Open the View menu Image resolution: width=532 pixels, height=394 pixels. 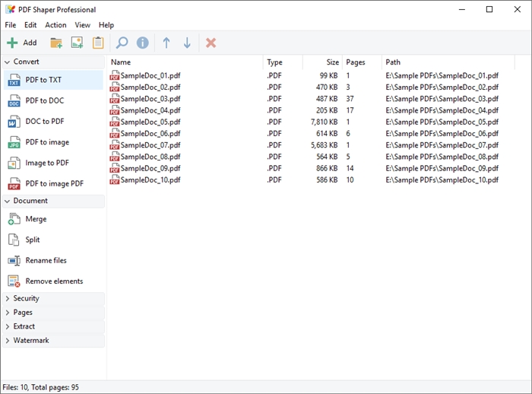click(x=82, y=25)
